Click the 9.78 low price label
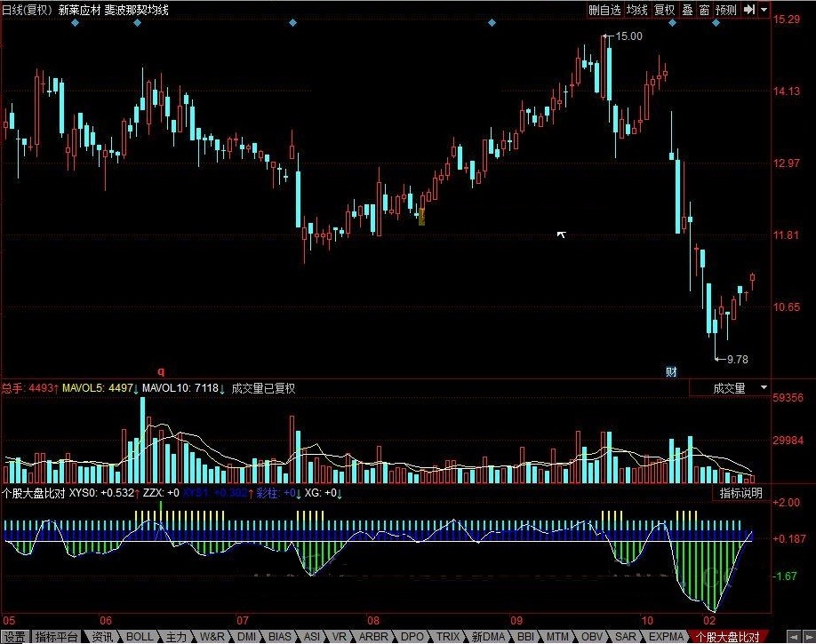 point(737,359)
